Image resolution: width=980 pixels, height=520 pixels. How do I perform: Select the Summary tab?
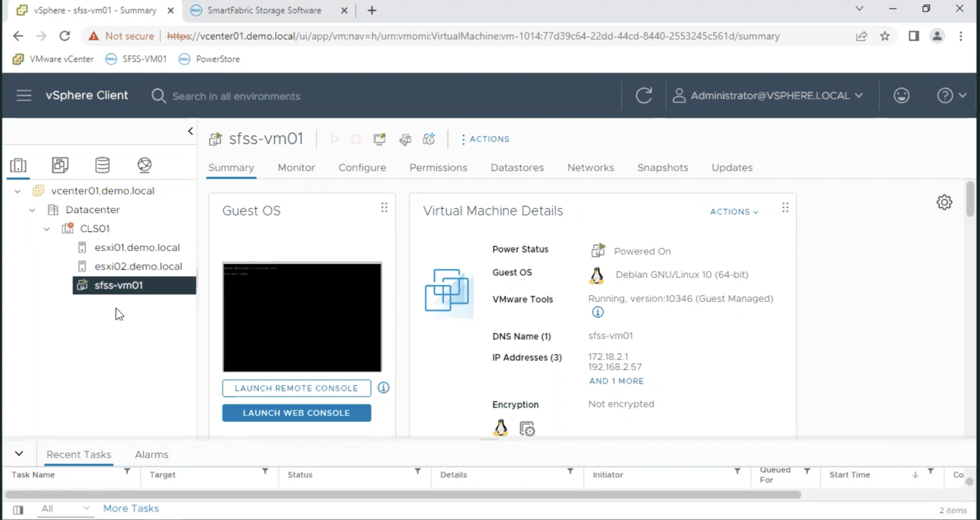[x=231, y=167]
